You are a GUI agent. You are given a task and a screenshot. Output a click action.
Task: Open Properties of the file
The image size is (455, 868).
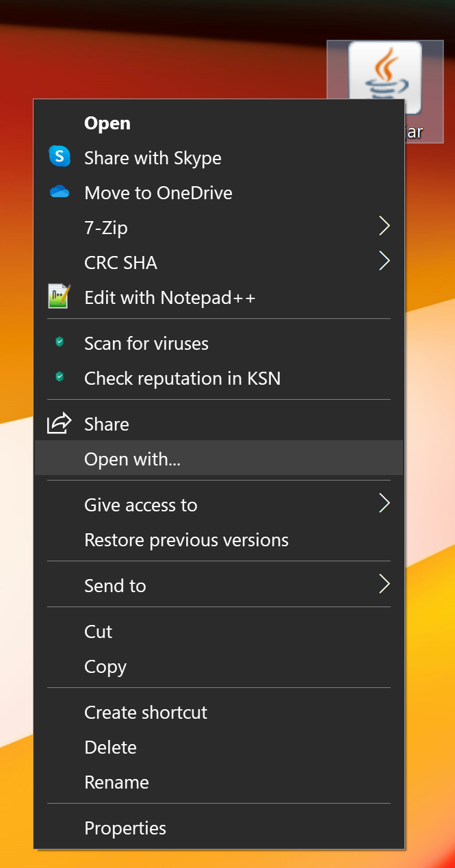coord(219,828)
